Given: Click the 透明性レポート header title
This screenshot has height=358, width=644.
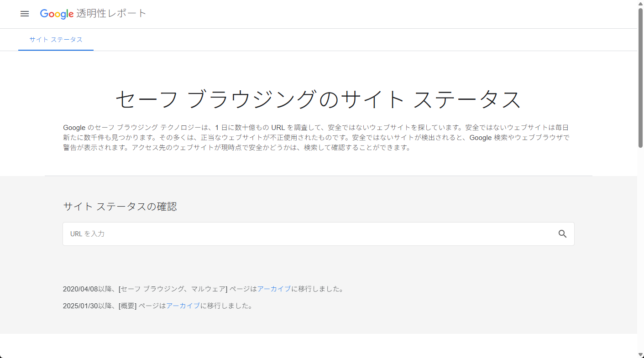Looking at the screenshot, I should [111, 14].
